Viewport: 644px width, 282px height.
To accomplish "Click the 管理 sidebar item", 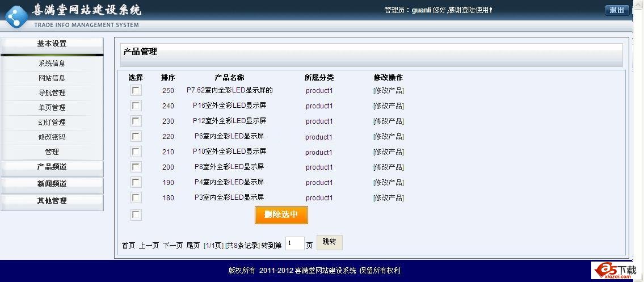I will coord(52,152).
